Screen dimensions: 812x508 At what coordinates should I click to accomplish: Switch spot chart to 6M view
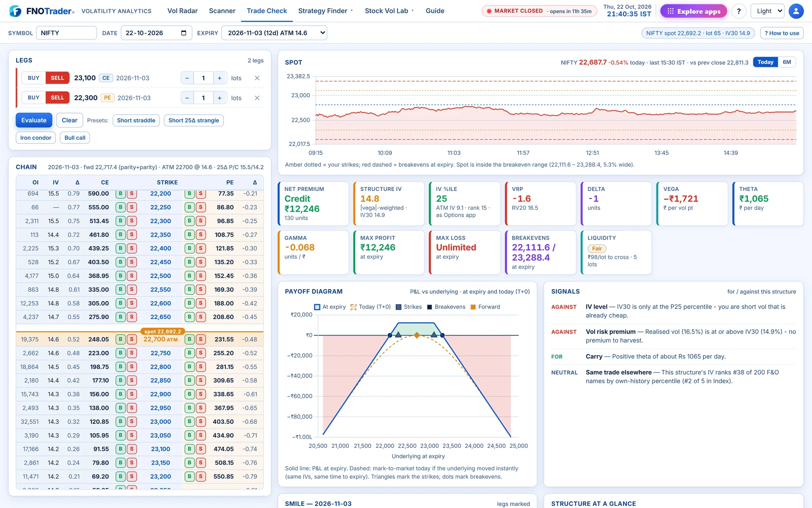(x=787, y=62)
